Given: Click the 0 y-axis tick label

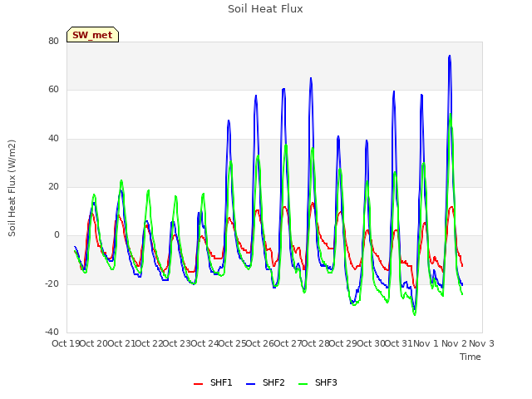Looking at the screenshot, I should (57, 235).
